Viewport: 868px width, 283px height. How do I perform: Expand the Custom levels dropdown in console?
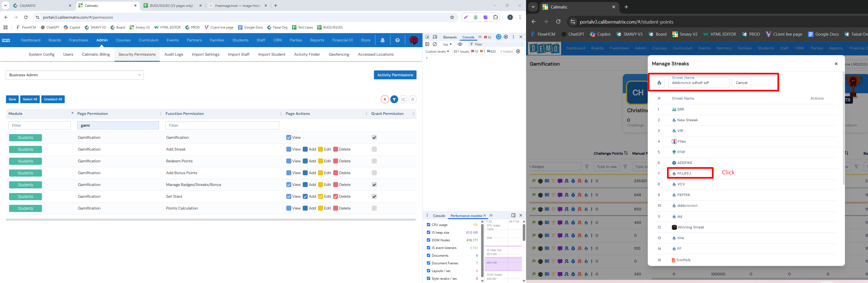tap(437, 52)
